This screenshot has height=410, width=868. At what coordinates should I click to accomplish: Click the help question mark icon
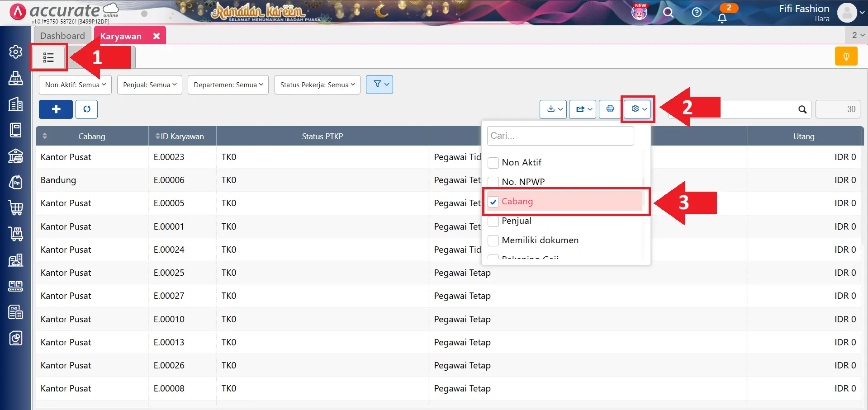pos(697,12)
